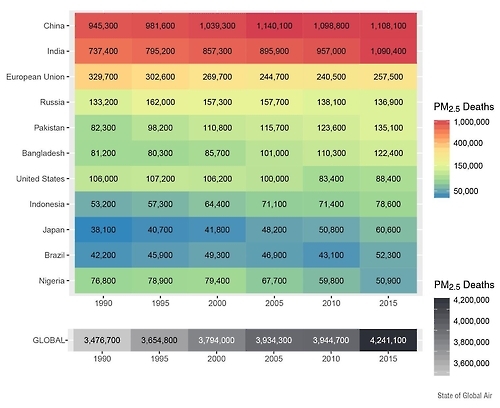Click Pakistan 2015 cell 135,100
500x408 pixels.
point(388,128)
